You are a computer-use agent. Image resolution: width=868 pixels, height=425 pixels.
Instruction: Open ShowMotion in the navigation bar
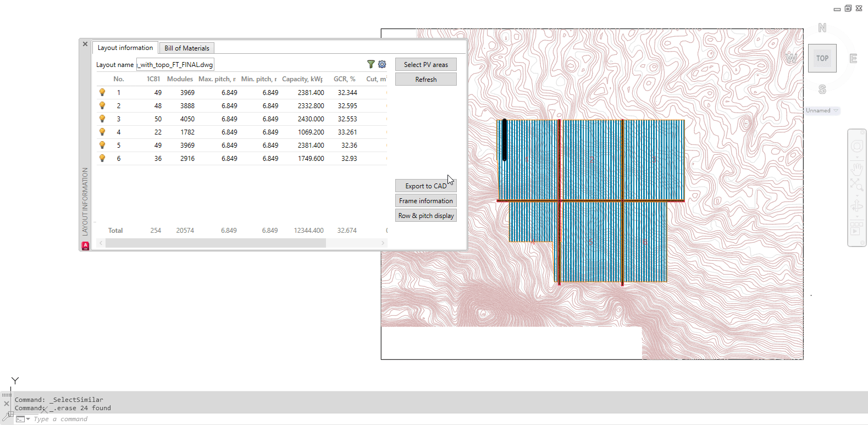[x=857, y=228]
